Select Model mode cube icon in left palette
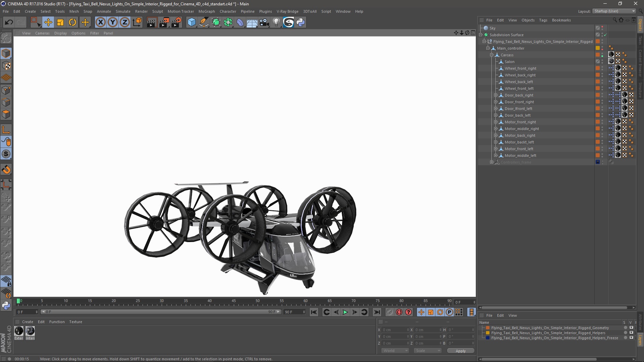 pos(6,54)
